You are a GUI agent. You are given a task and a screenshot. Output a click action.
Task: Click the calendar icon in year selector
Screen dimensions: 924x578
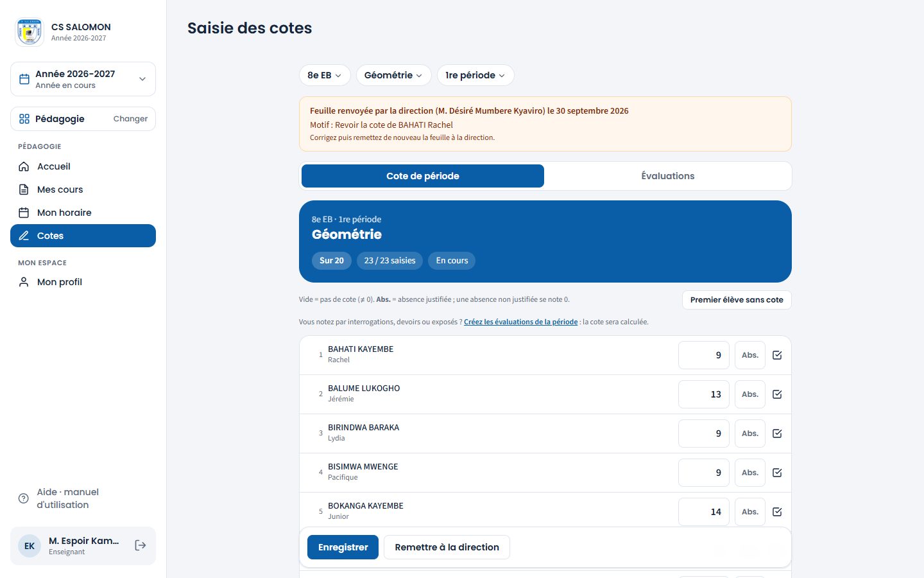pos(24,79)
